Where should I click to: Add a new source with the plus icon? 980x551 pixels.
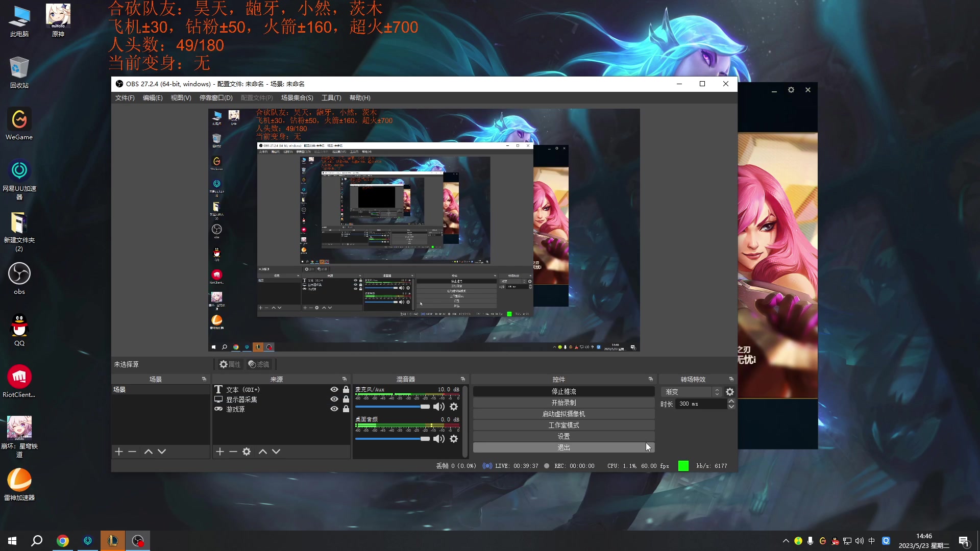220,452
